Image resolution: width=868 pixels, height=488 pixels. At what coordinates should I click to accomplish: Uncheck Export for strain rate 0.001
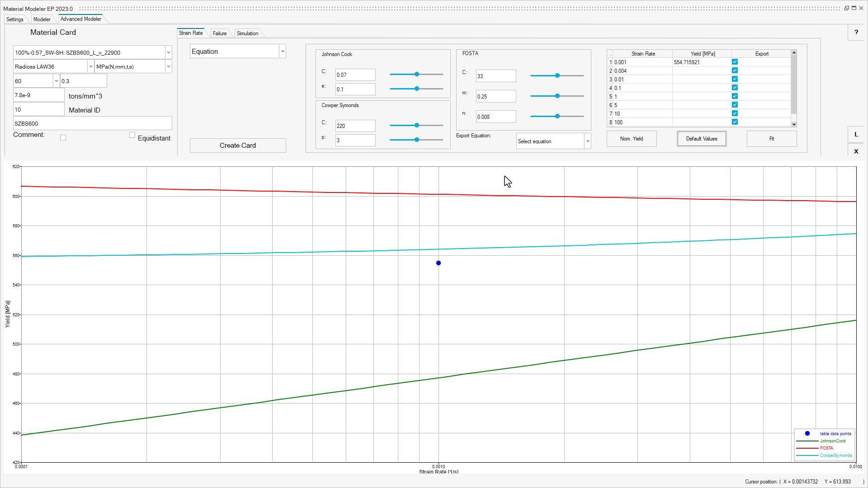(x=735, y=61)
